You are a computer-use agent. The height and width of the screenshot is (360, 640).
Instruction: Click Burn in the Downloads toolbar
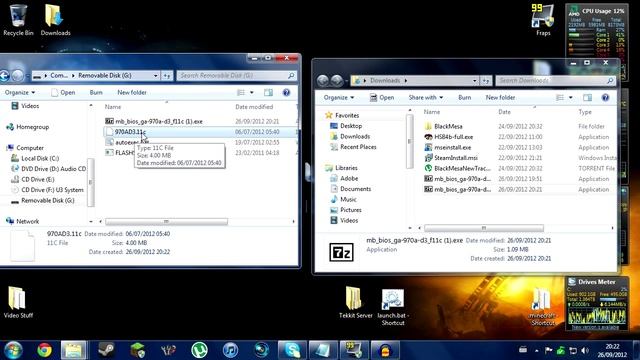[x=464, y=98]
